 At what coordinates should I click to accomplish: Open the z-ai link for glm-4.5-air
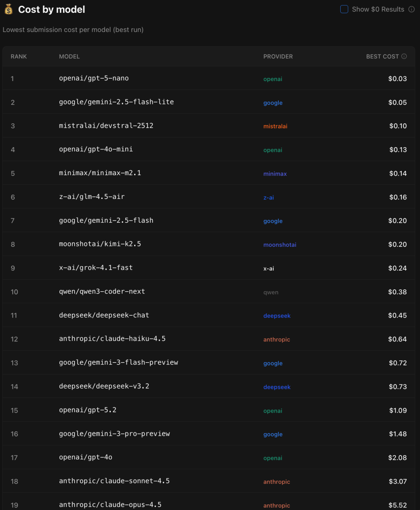[x=269, y=197]
